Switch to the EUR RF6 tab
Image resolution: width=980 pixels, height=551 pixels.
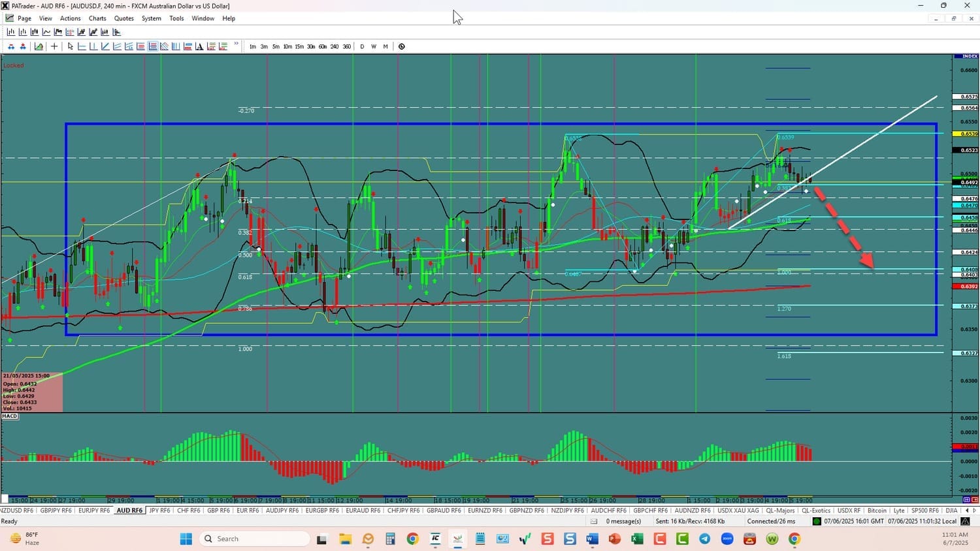pos(247,511)
